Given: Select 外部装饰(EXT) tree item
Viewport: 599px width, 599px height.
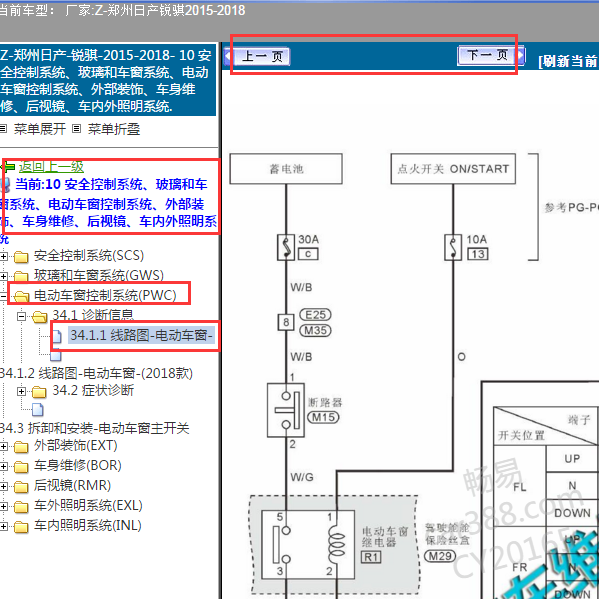Looking at the screenshot, I should (x=75, y=445).
